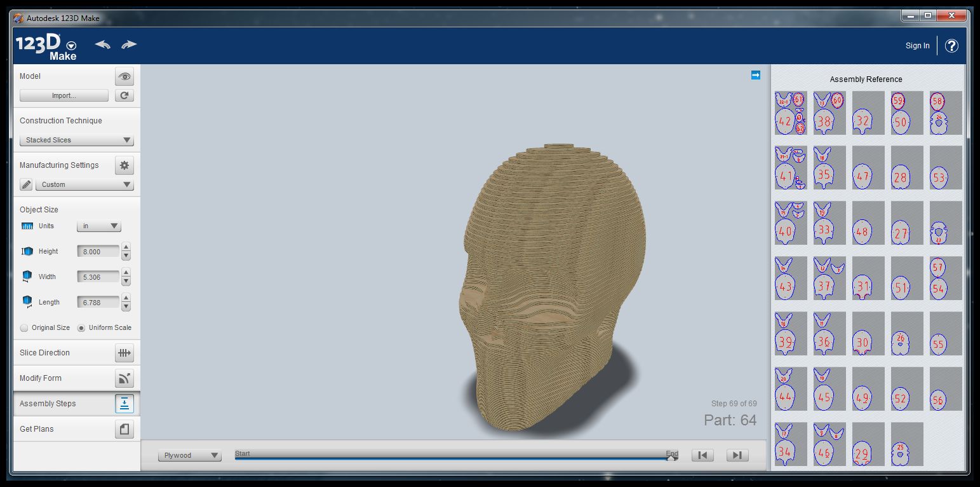Click the Sign In link
The image size is (980, 487).
click(917, 46)
